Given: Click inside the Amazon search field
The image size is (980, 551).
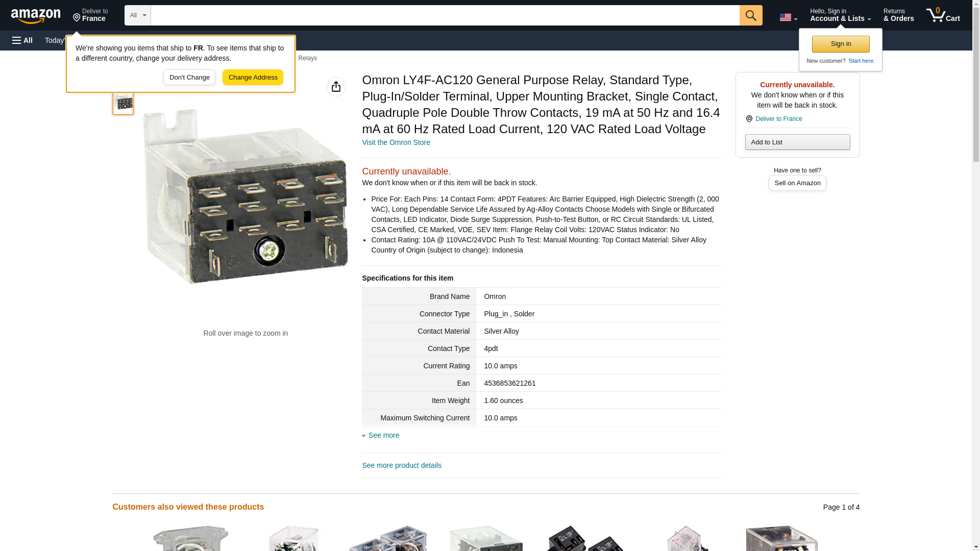Looking at the screenshot, I should point(445,15).
